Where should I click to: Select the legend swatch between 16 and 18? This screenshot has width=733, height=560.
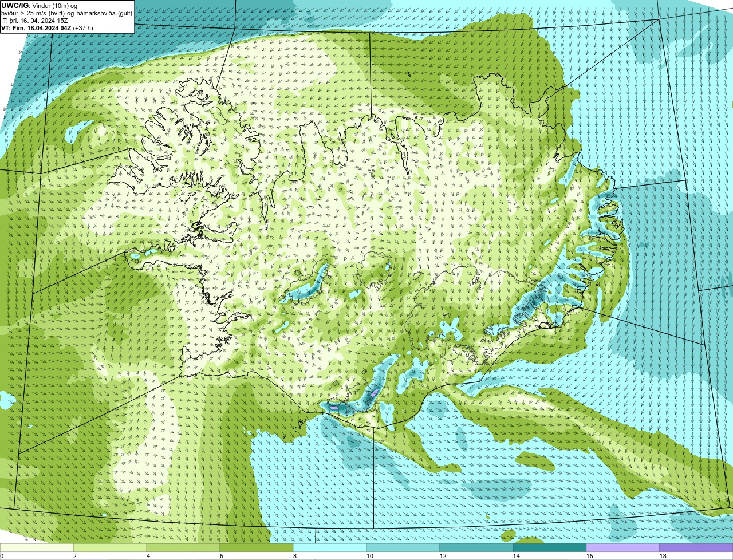[x=623, y=548]
